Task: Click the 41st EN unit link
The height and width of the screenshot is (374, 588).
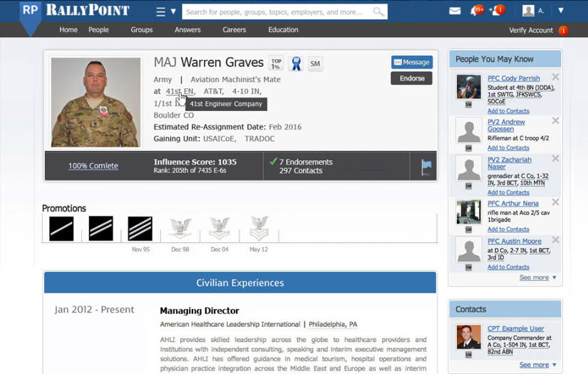Action: (180, 91)
